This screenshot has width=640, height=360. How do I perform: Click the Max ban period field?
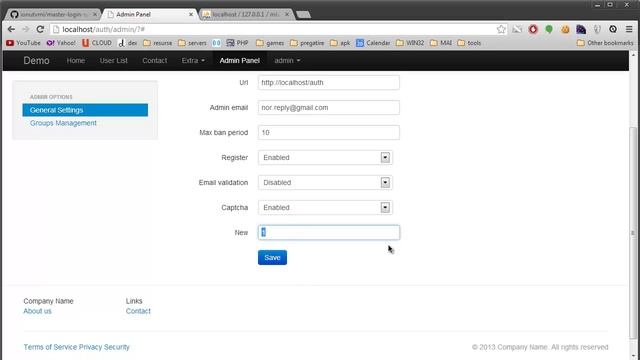[x=329, y=132]
